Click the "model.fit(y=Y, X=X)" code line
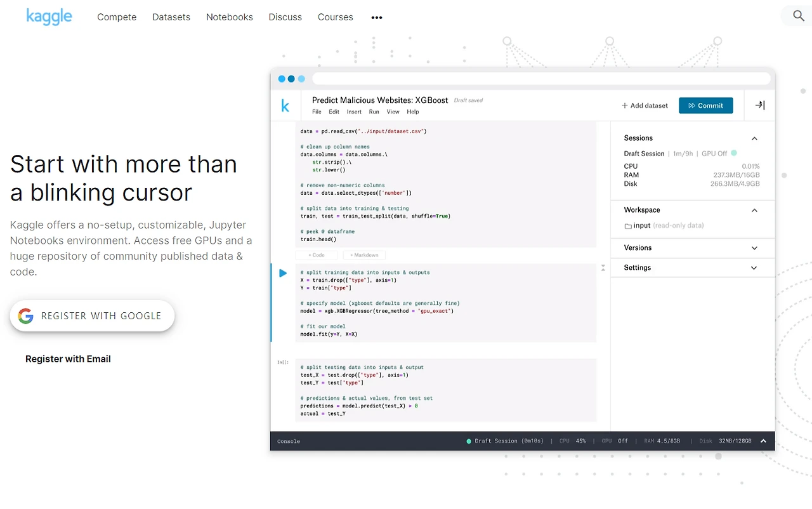The image size is (812, 509). (329, 334)
